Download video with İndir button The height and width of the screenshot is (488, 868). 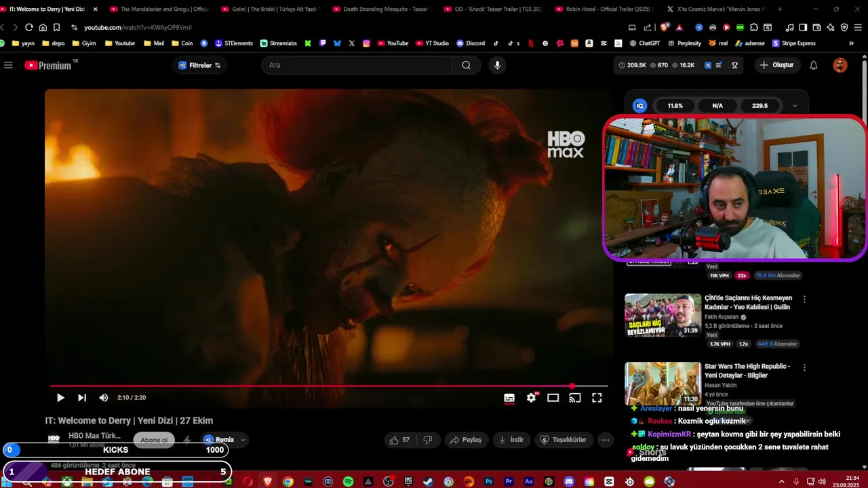pyautogui.click(x=511, y=440)
